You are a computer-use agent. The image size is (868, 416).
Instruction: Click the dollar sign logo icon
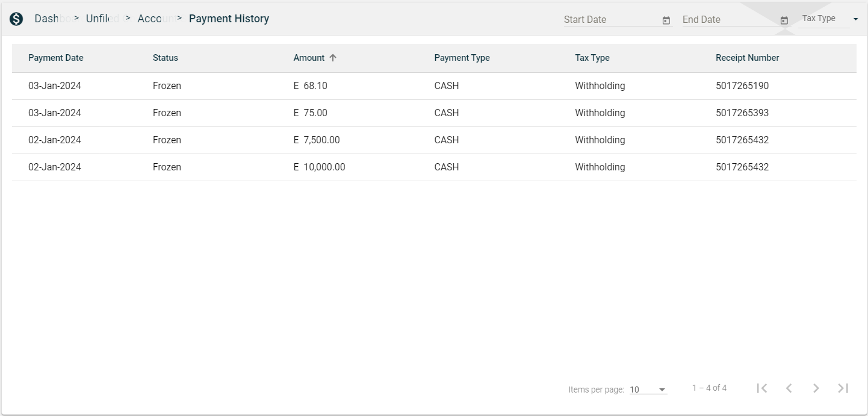point(16,19)
